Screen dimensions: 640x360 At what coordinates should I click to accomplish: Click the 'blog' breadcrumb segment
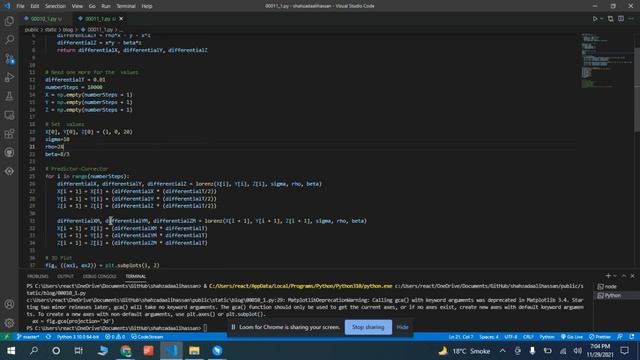click(x=68, y=30)
